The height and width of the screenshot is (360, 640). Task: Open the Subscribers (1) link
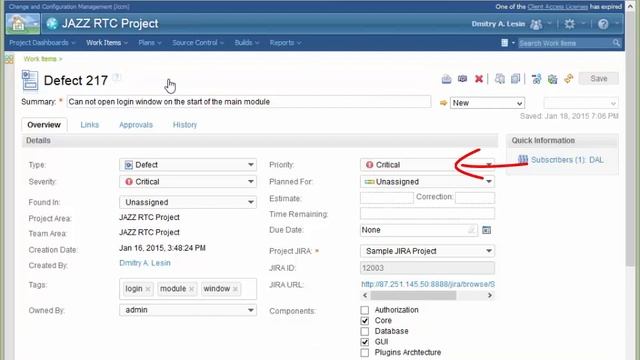pyautogui.click(x=567, y=160)
